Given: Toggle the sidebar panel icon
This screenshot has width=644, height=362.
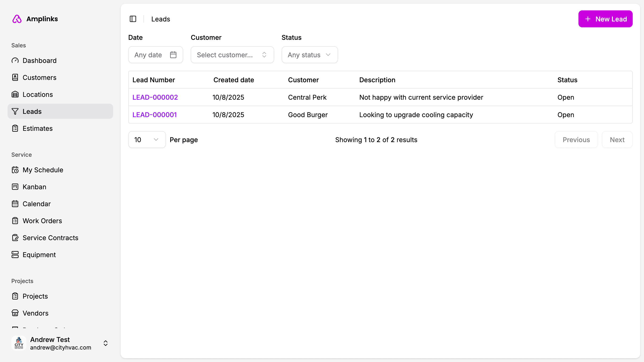Looking at the screenshot, I should click(133, 19).
